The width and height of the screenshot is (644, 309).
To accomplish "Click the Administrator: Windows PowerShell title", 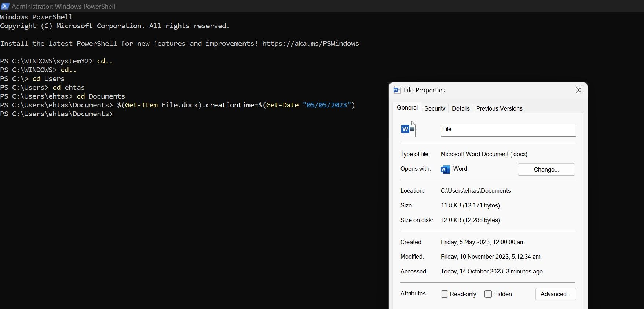I will [x=63, y=6].
